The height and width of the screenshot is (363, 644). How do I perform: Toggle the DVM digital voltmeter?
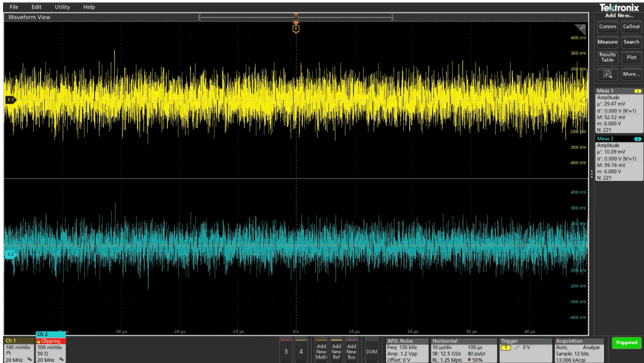point(372,351)
